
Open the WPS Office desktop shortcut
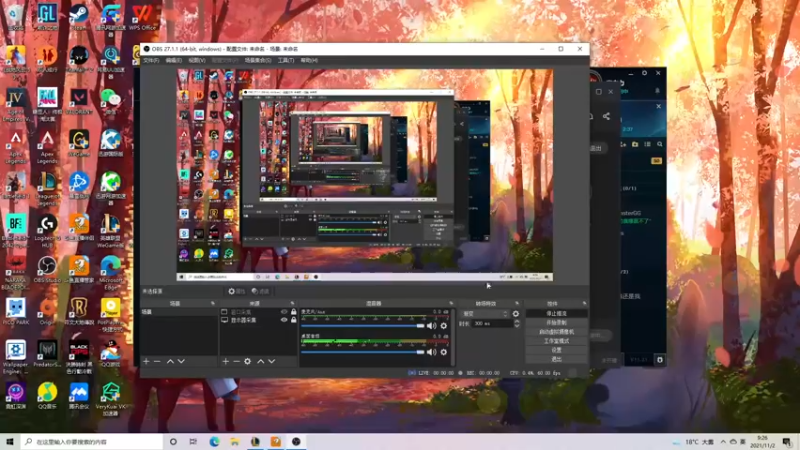click(142, 17)
